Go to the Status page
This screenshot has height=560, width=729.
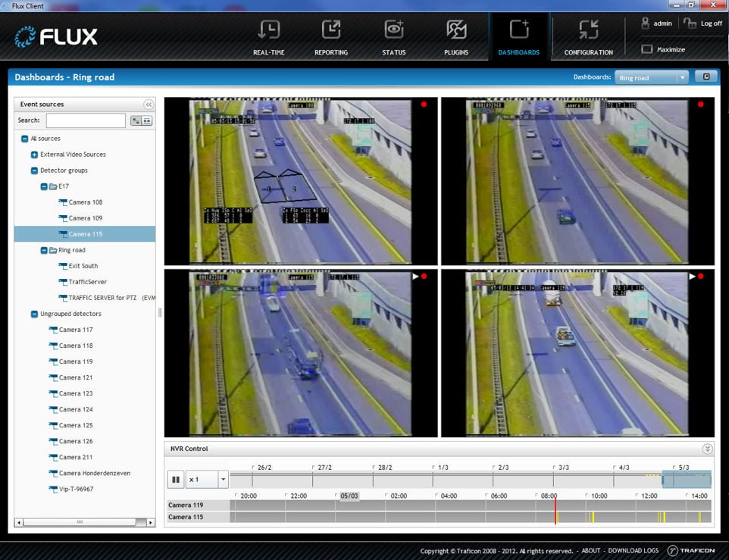pyautogui.click(x=394, y=37)
